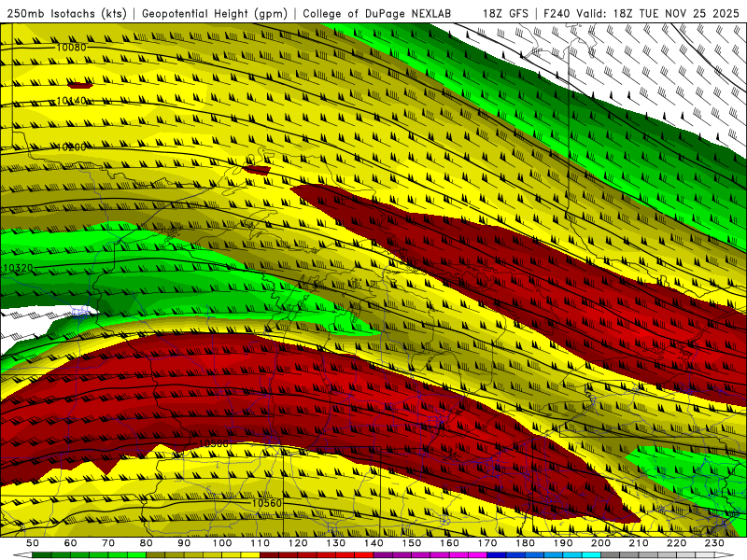This screenshot has height=560, width=747.
Task: Click the bright yellow swatch left of 110
Action: [250, 555]
